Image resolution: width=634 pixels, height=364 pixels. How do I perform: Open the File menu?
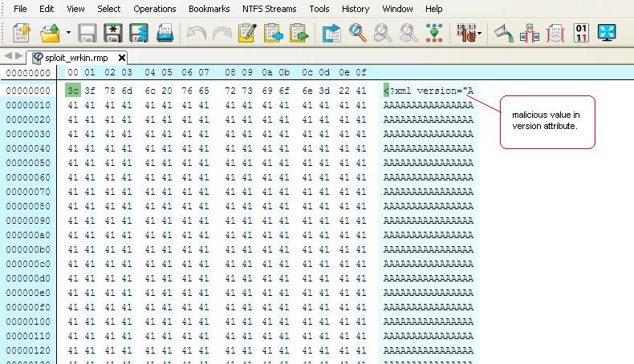[x=20, y=9]
